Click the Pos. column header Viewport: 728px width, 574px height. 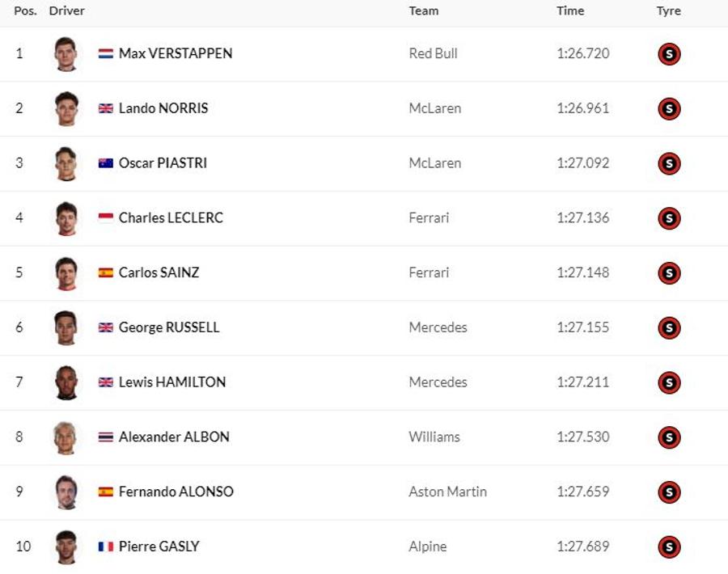click(x=25, y=11)
